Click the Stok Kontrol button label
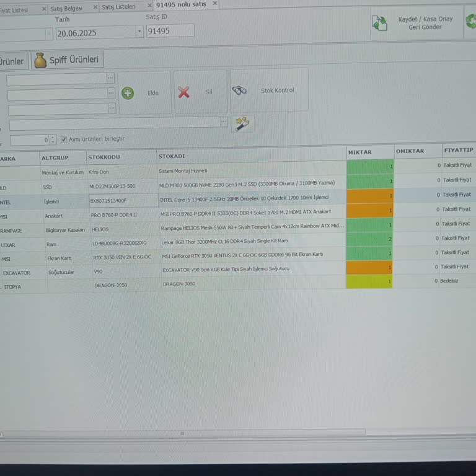Viewport: 476px width, 476px height. [x=278, y=90]
